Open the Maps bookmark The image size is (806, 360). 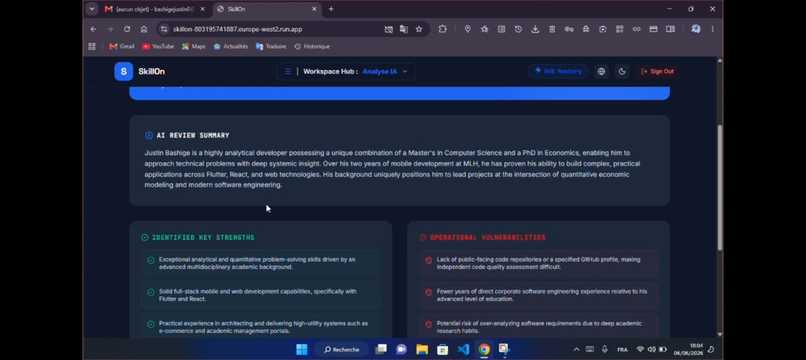click(x=193, y=46)
